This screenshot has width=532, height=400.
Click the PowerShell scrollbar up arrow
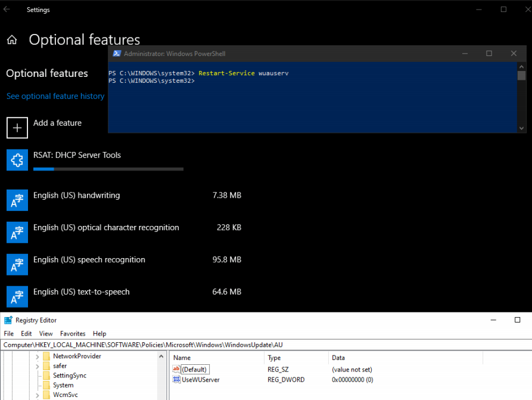(x=521, y=67)
